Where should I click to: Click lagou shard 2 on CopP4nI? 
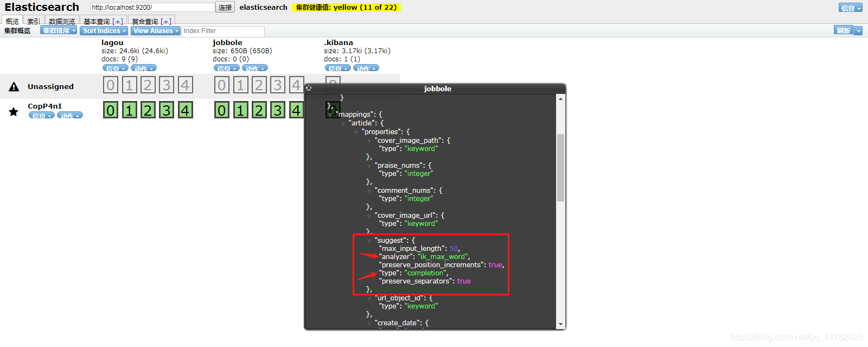[148, 110]
